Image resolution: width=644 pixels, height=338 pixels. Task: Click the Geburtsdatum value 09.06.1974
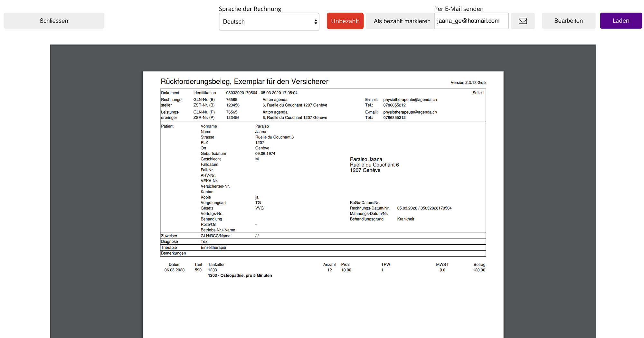coord(265,154)
